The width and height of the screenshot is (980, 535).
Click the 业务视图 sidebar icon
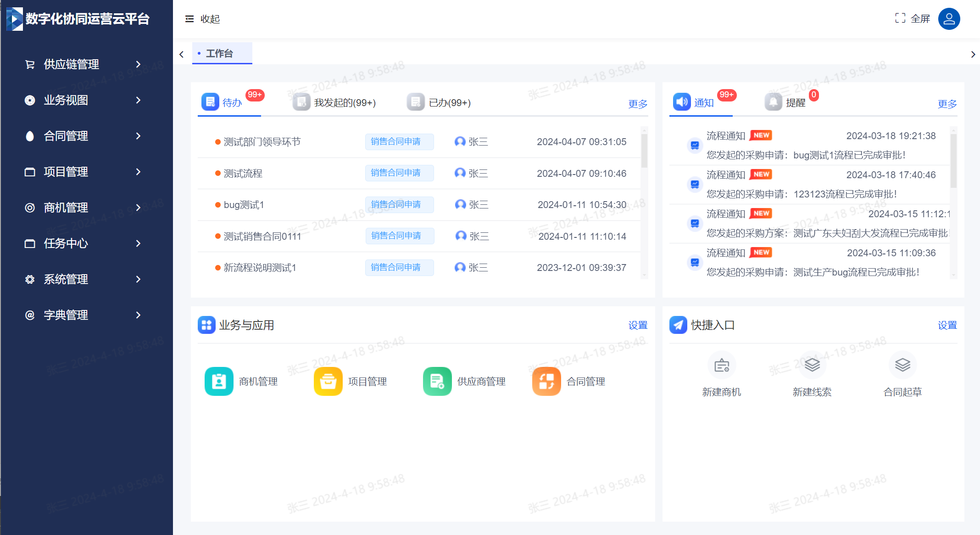[x=30, y=100]
